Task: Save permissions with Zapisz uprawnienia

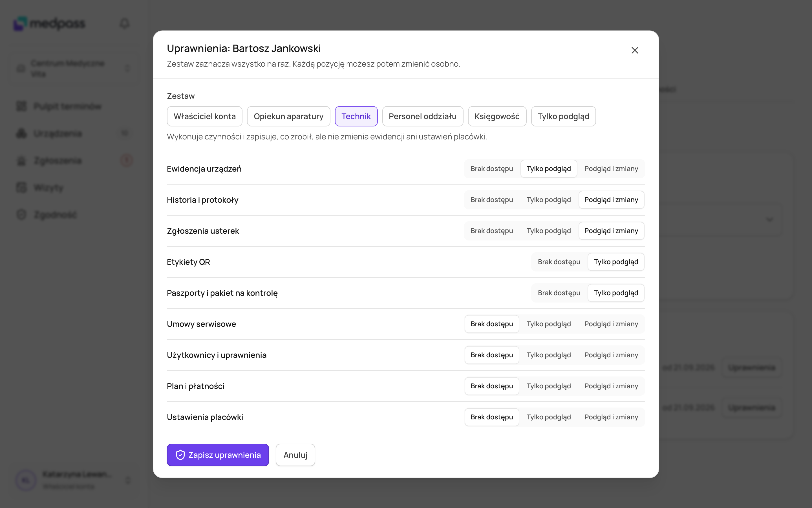Action: (x=218, y=455)
